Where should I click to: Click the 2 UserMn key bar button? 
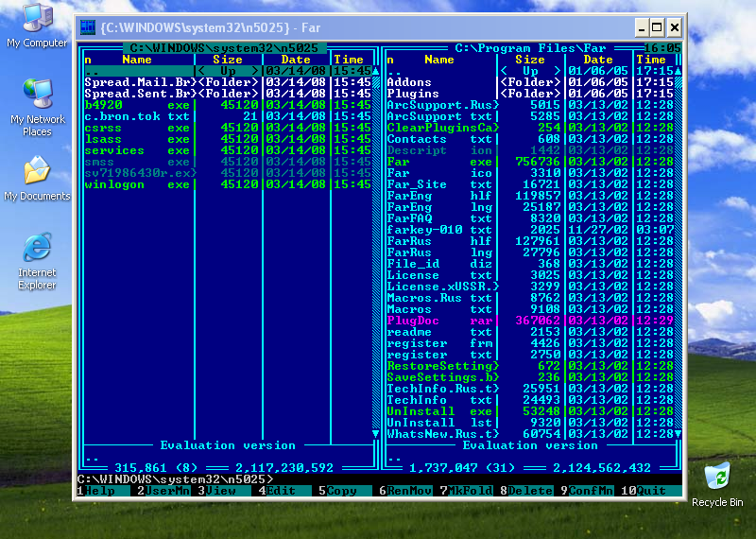[x=163, y=491]
